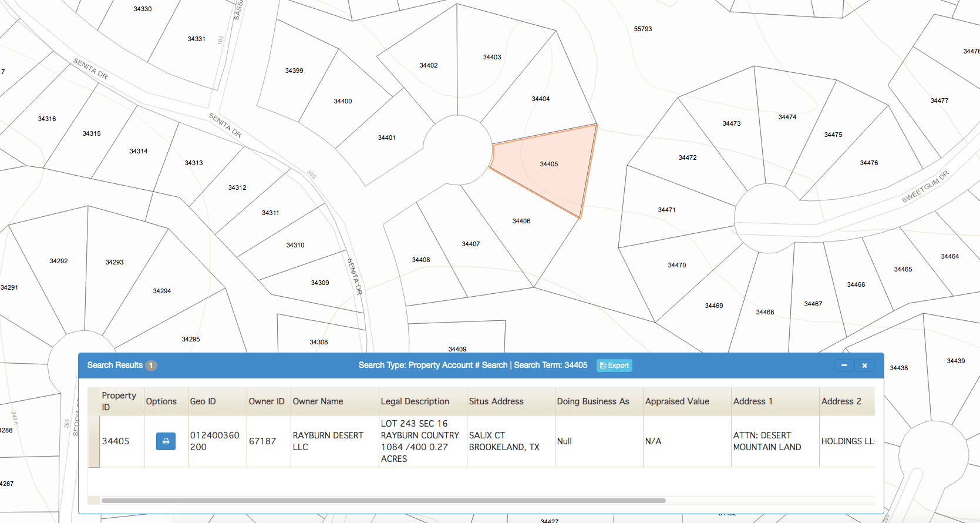Click the Appraised Value column header

point(687,401)
